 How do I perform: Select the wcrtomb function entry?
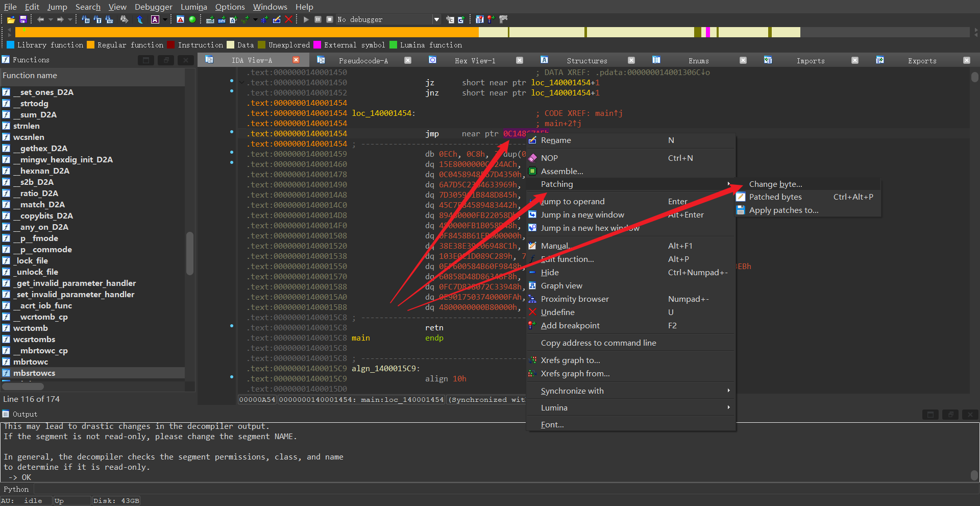92,328
